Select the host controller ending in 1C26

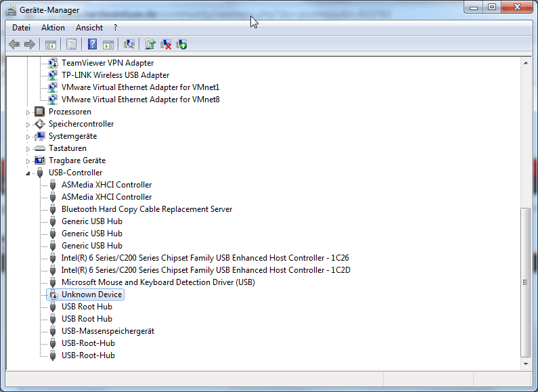coord(205,258)
